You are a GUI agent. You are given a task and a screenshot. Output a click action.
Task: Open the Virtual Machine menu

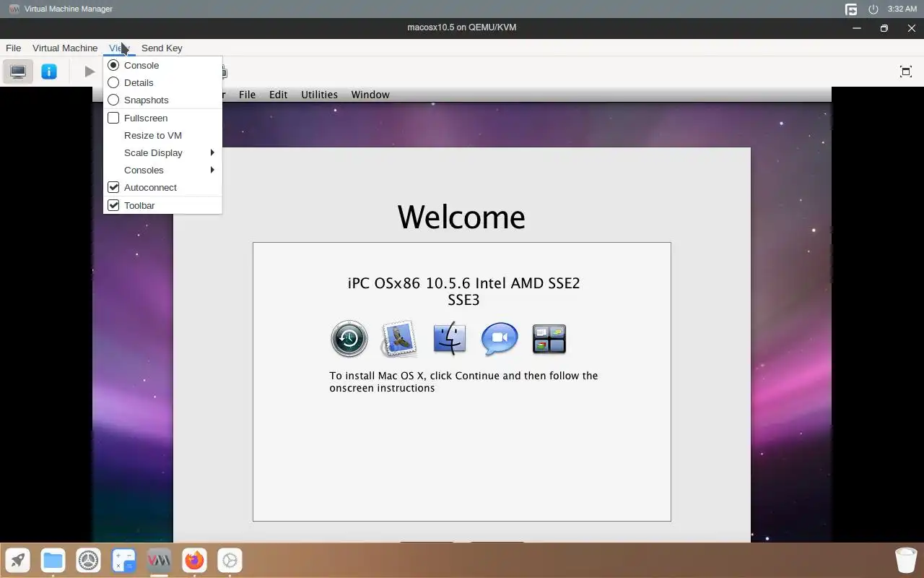tap(65, 48)
